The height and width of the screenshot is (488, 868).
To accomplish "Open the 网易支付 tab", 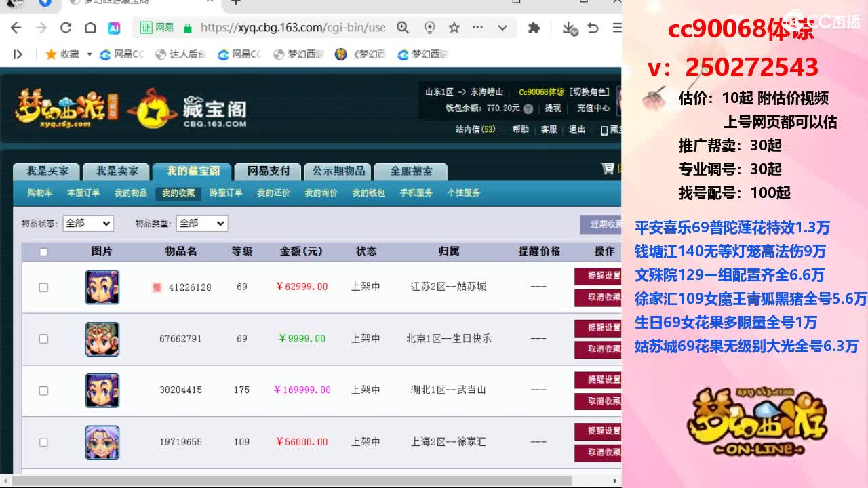I will coord(269,171).
